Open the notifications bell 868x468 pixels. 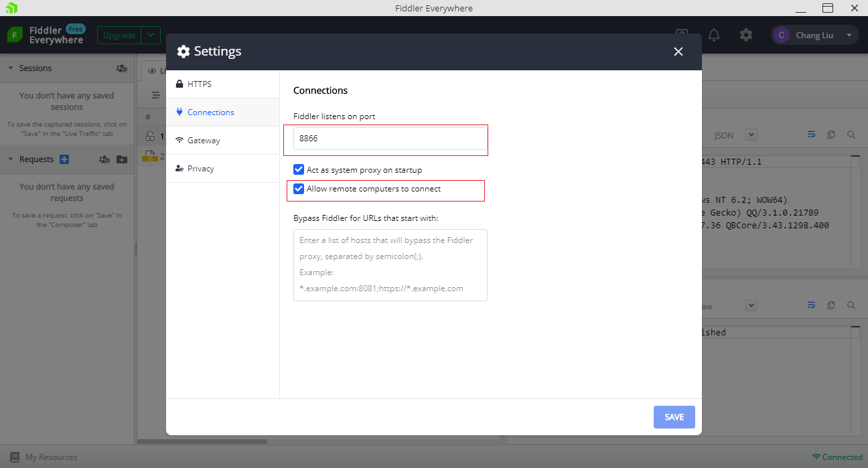[x=714, y=35]
